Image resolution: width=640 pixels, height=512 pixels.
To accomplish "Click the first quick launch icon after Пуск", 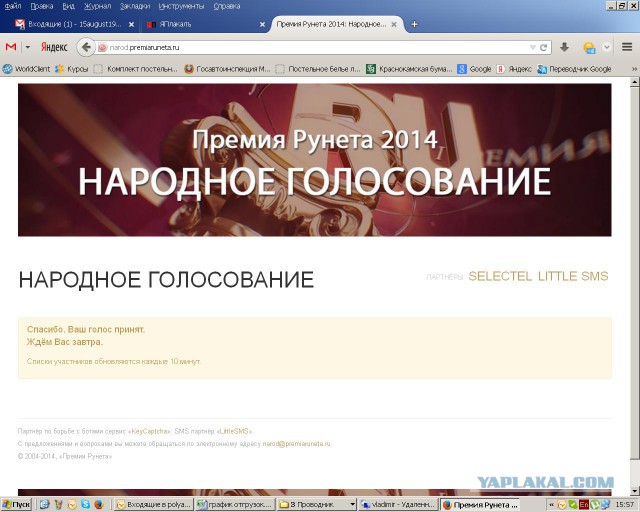I will [44, 505].
